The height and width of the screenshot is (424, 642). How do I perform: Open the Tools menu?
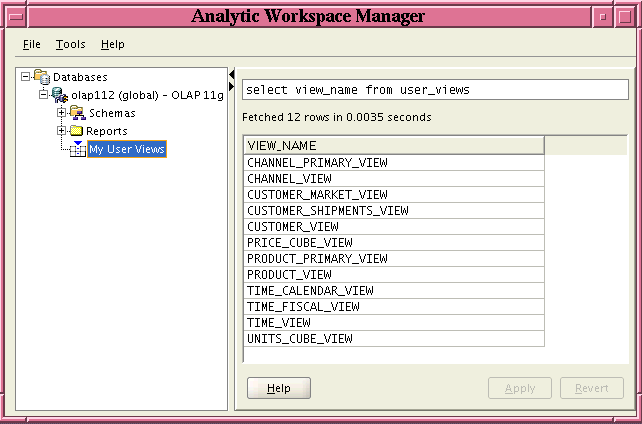(70, 44)
